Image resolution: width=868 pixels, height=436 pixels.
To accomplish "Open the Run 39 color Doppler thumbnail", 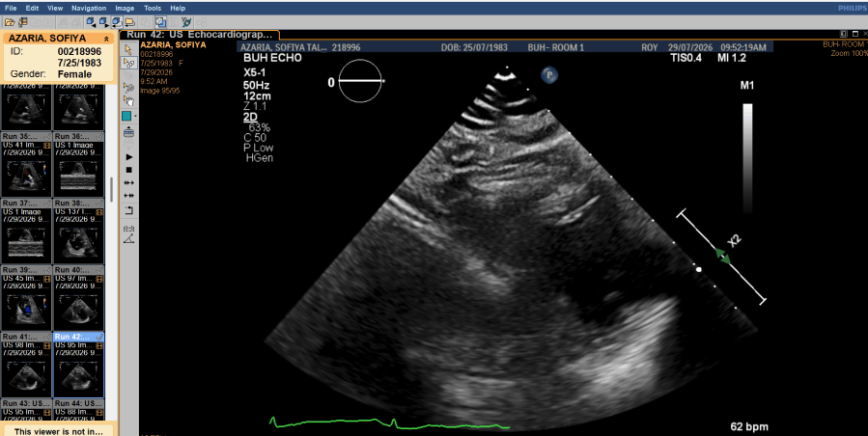I will 26,298.
